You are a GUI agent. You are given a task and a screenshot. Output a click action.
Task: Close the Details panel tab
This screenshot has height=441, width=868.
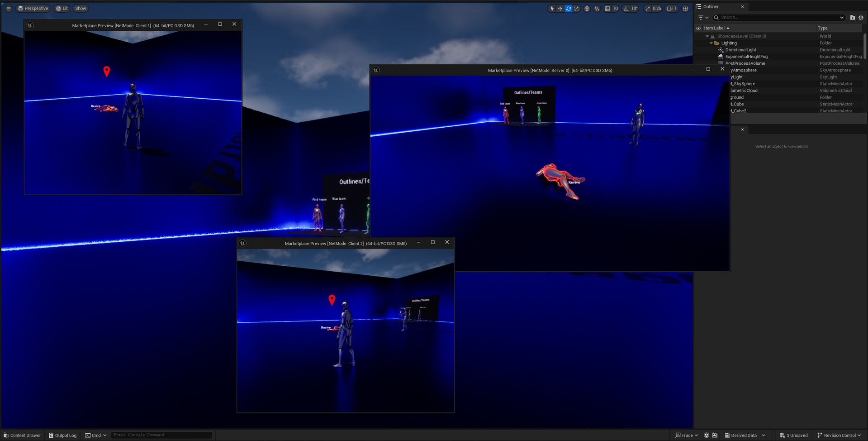pyautogui.click(x=742, y=129)
